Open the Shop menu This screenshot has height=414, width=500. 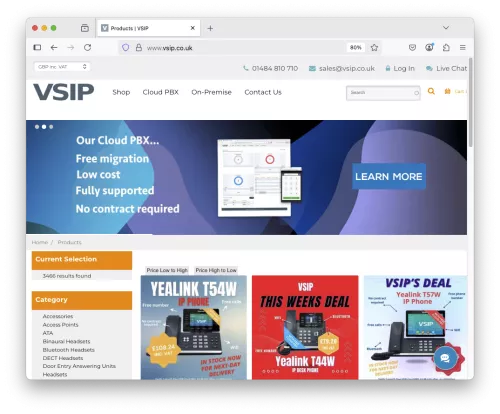tap(121, 92)
